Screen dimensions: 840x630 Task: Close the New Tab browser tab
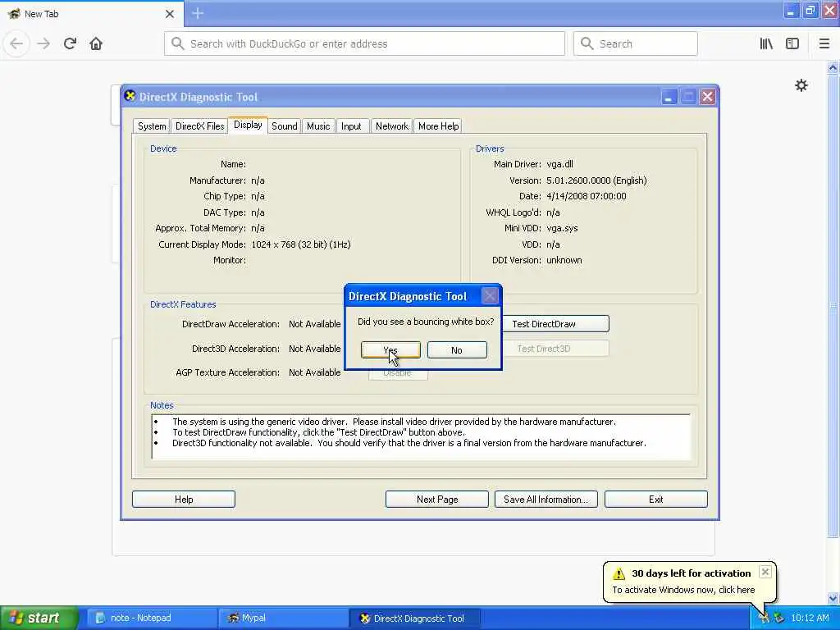coord(170,14)
